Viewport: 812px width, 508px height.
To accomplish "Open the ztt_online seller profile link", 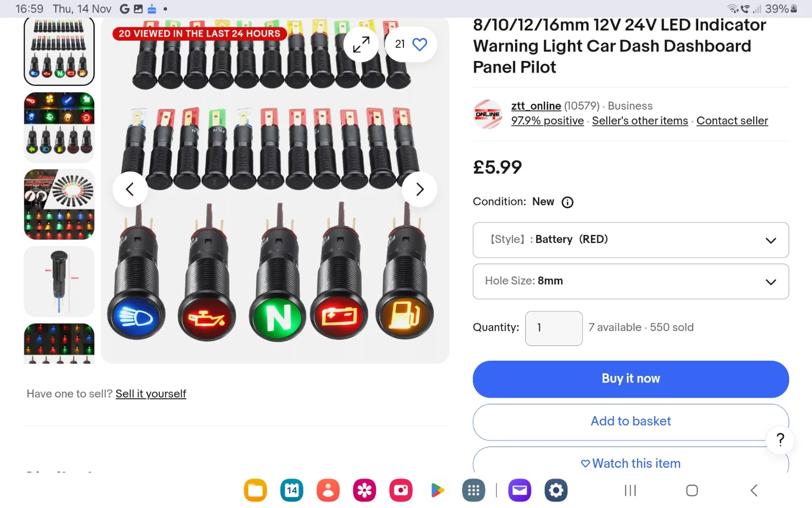I will pos(536,106).
